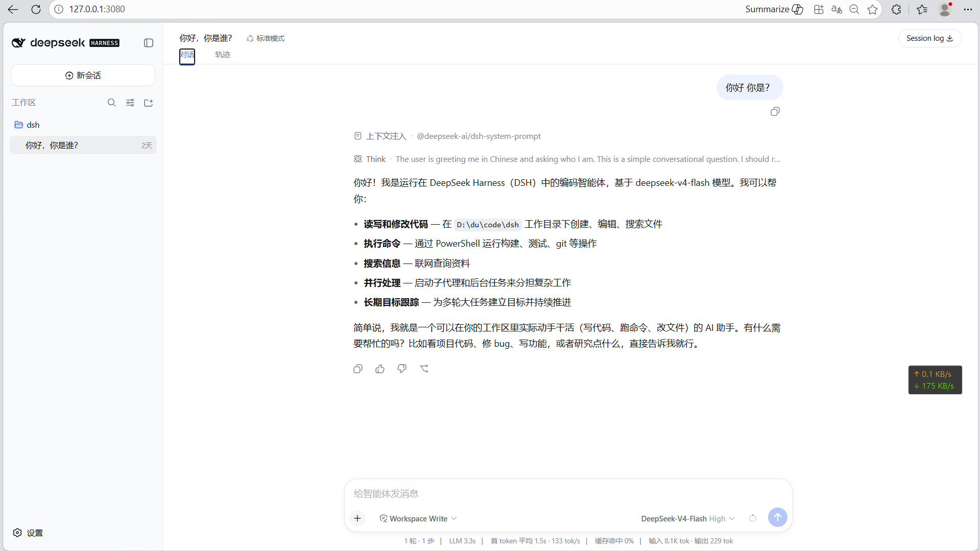Switch to the 轨迹 tab
This screenshot has height=551, width=980.
click(x=223, y=55)
